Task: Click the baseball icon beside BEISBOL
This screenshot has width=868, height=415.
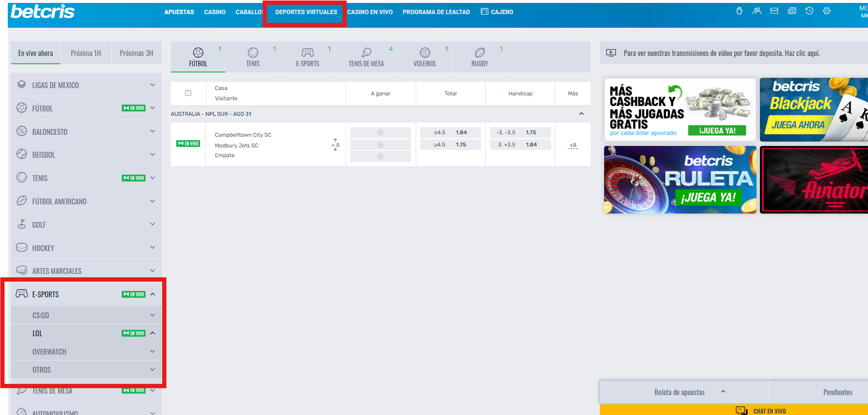Action: (x=21, y=154)
